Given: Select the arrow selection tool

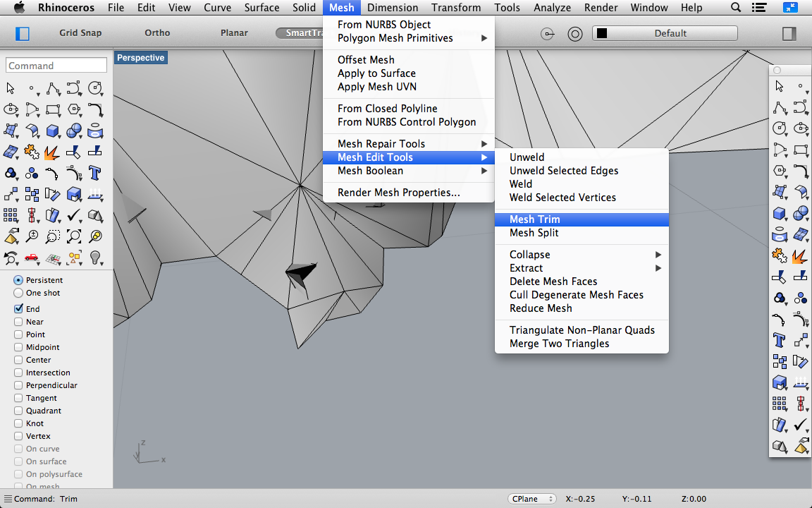Looking at the screenshot, I should [x=11, y=89].
